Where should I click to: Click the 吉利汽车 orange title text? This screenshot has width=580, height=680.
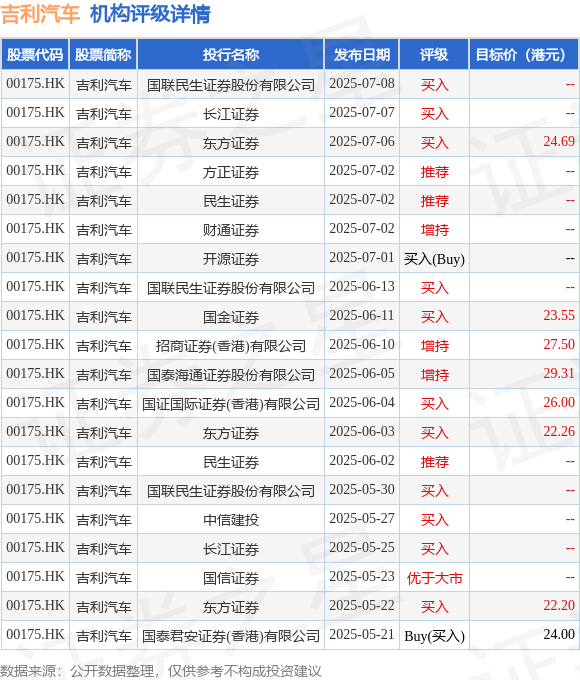pyautogui.click(x=40, y=14)
